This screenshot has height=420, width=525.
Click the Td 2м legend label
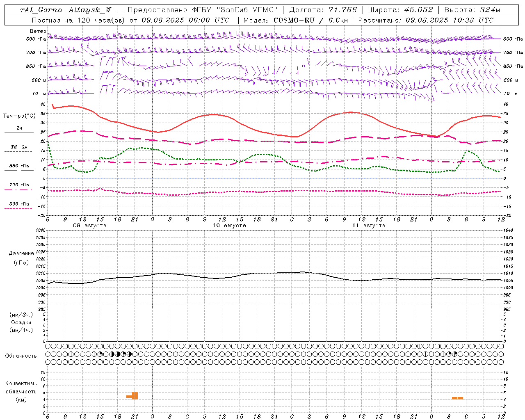(x=19, y=147)
